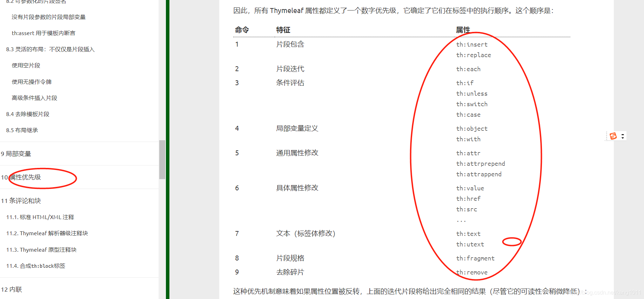Screen dimensions: 644x299
Task: Click th:href attribute text
Action: pos(468,199)
